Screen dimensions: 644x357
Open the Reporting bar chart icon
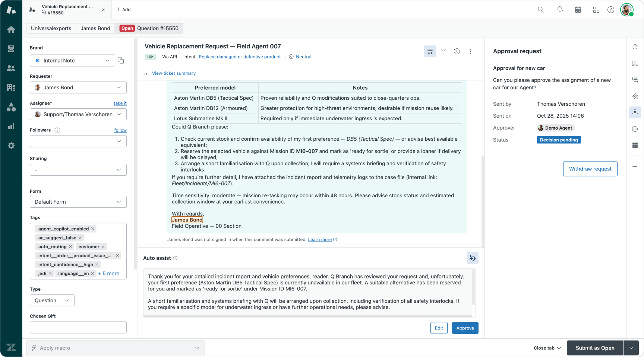tap(11, 126)
